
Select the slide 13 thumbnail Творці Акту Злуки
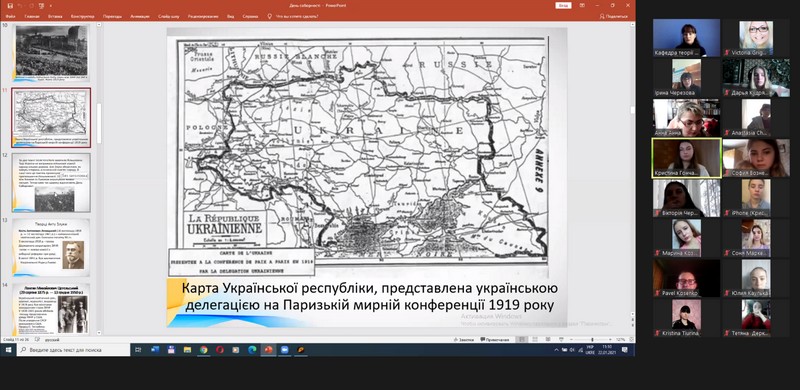(51, 246)
